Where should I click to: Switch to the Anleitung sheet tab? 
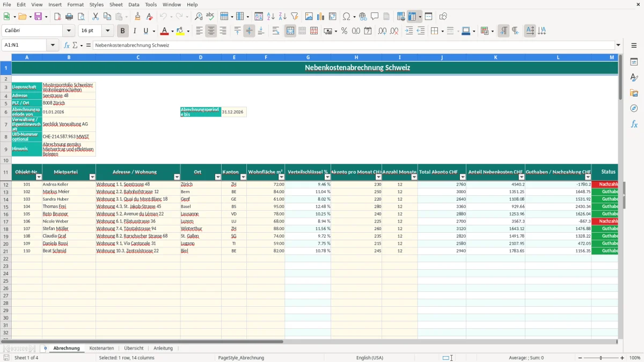[x=163, y=348]
